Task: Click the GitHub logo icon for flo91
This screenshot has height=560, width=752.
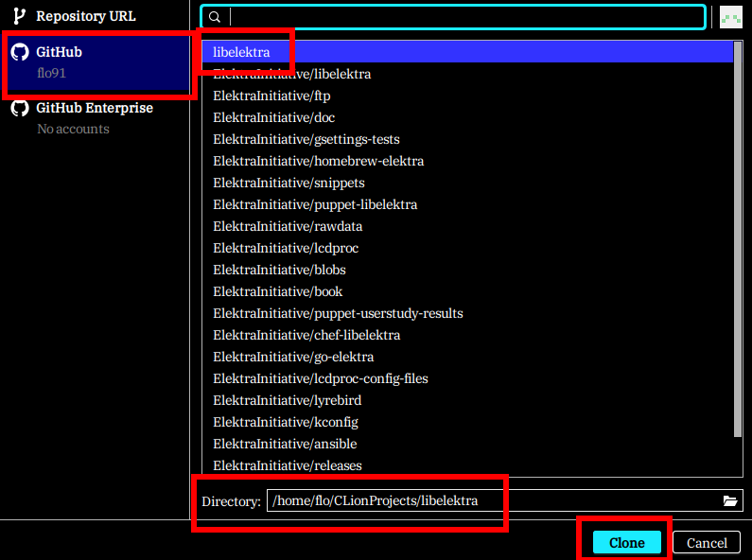Action: pos(20,52)
